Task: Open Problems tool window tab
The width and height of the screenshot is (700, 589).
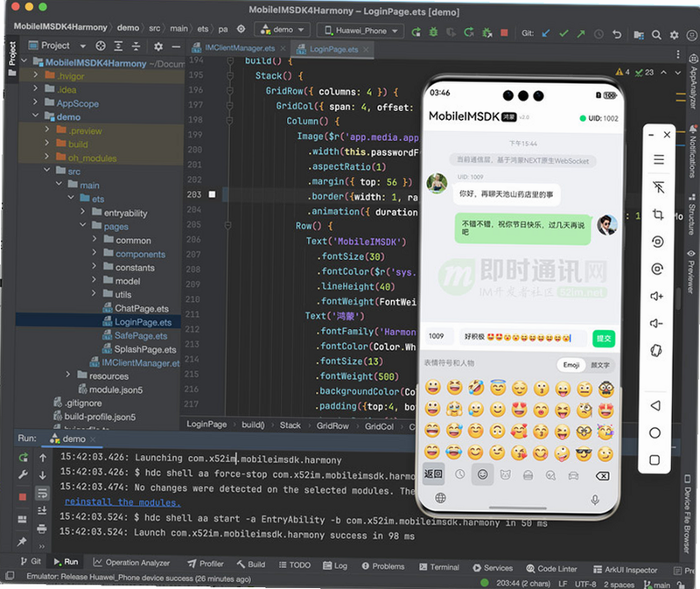Action: 383,566
